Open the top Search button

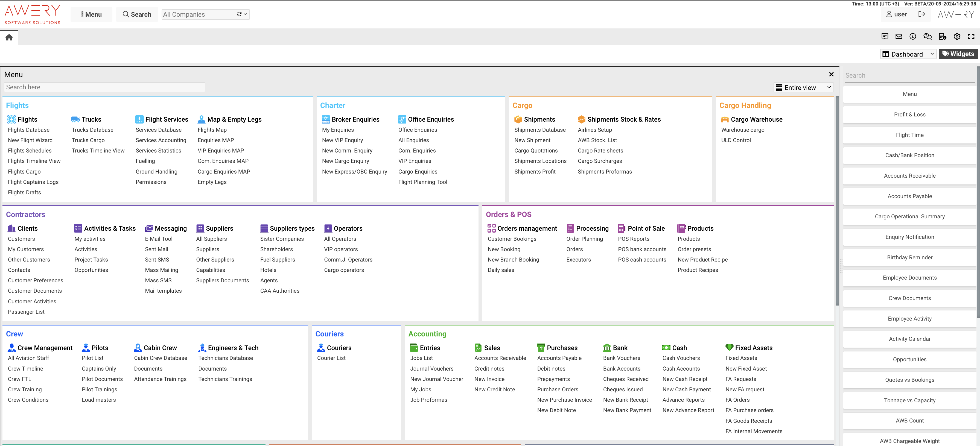click(137, 14)
